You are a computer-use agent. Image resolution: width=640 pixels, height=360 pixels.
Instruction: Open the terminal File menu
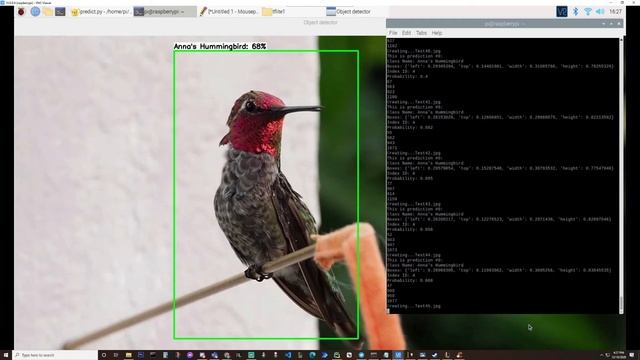pos(393,33)
